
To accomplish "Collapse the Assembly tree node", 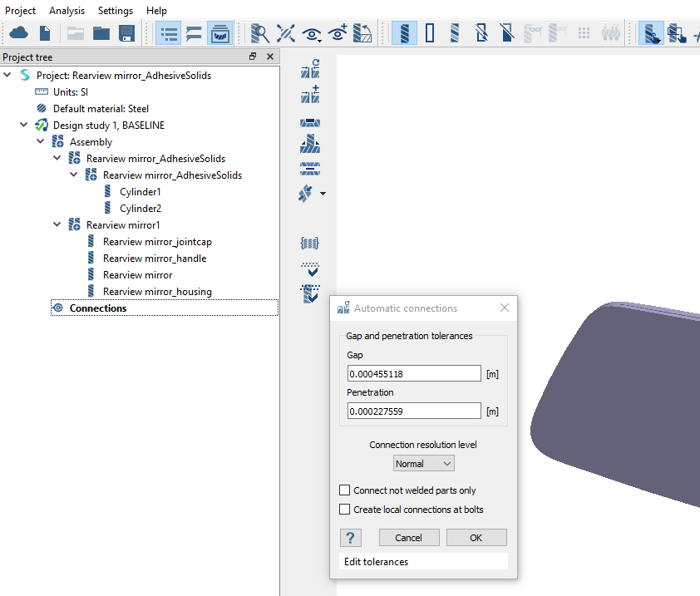I will click(x=41, y=142).
